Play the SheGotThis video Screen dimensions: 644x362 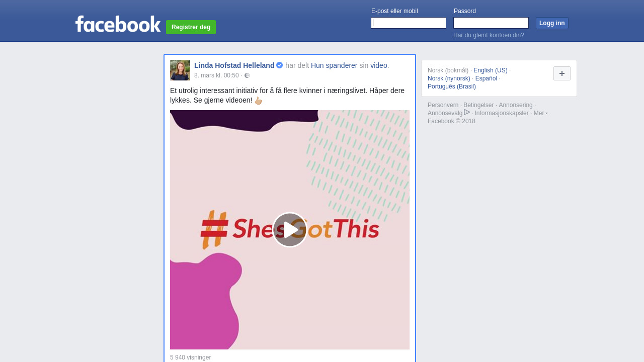[290, 230]
